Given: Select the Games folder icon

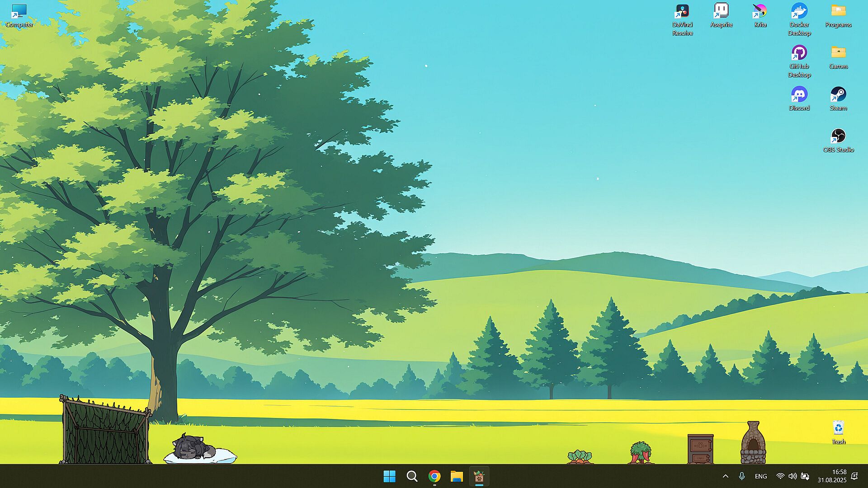Looking at the screenshot, I should [x=838, y=53].
